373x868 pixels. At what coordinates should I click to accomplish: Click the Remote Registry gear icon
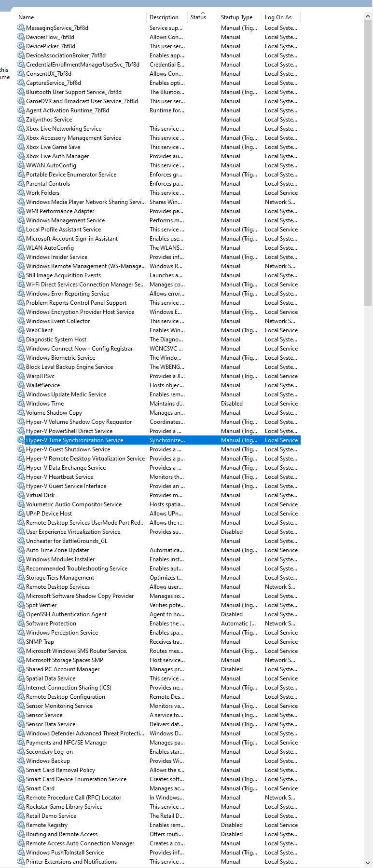[x=21, y=825]
